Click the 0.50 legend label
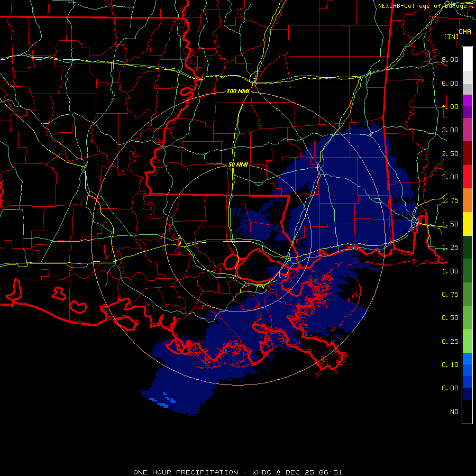The width and height of the screenshot is (476, 476). (x=450, y=318)
